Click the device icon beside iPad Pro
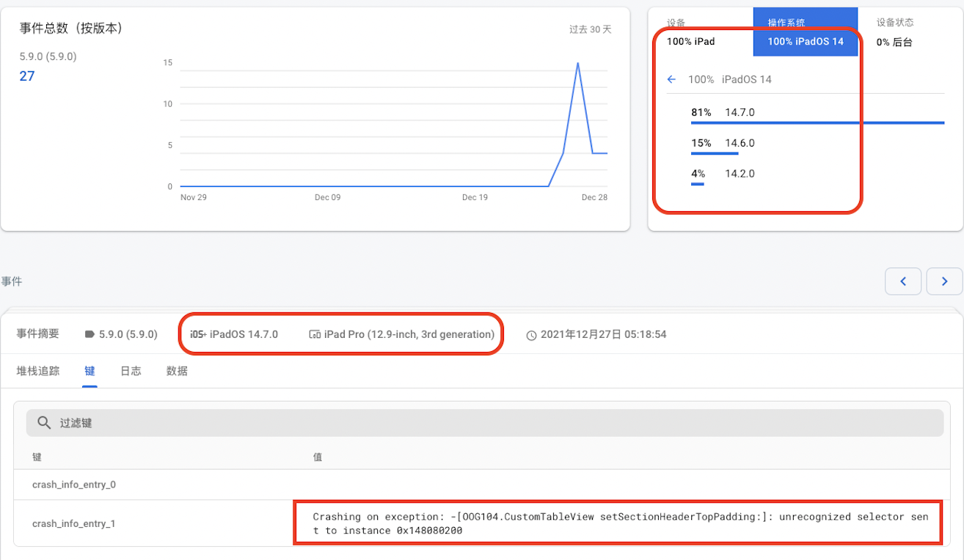964x560 pixels. (315, 334)
